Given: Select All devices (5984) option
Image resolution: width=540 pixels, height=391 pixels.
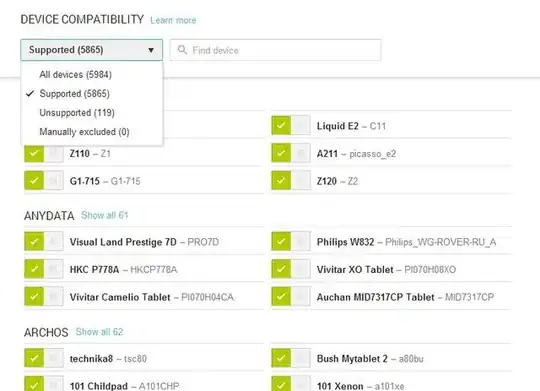Looking at the screenshot, I should [75, 74].
